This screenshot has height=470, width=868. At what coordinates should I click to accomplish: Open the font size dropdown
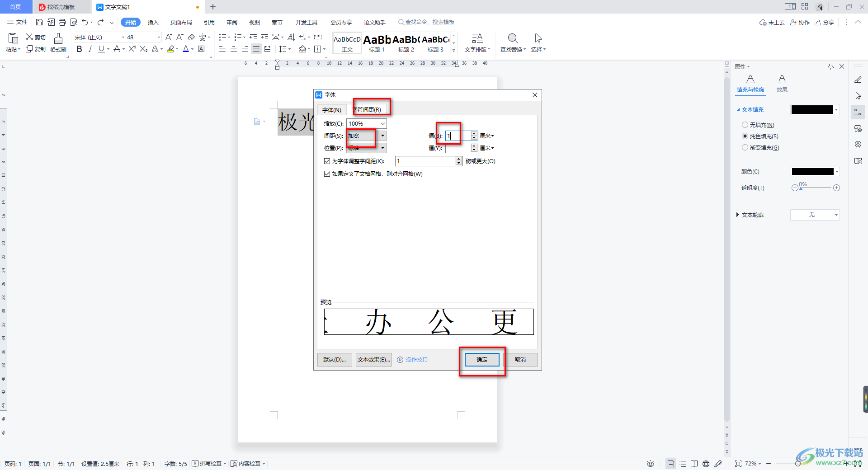pos(159,38)
